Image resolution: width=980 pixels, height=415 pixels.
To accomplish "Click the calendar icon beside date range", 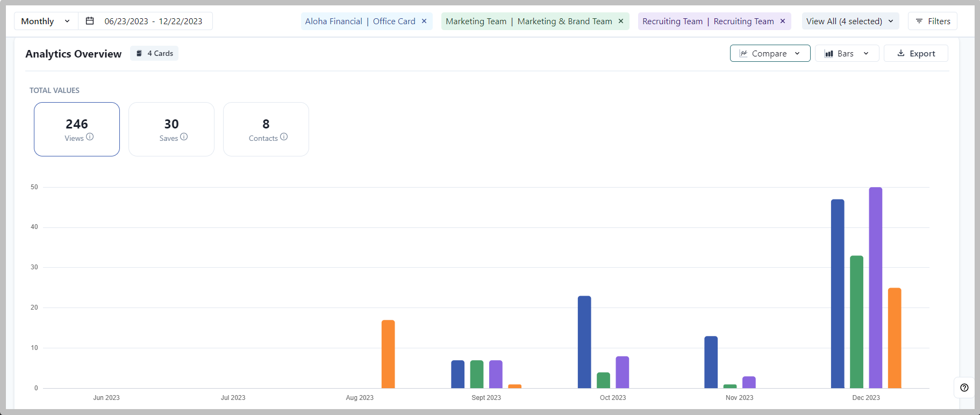I will pos(90,21).
